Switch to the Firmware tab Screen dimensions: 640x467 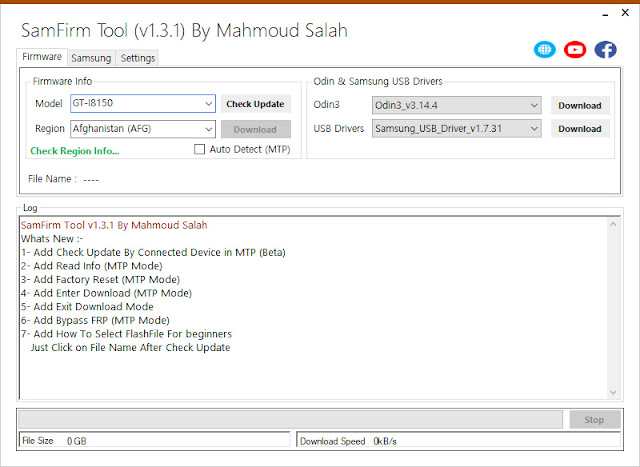[x=42, y=57]
